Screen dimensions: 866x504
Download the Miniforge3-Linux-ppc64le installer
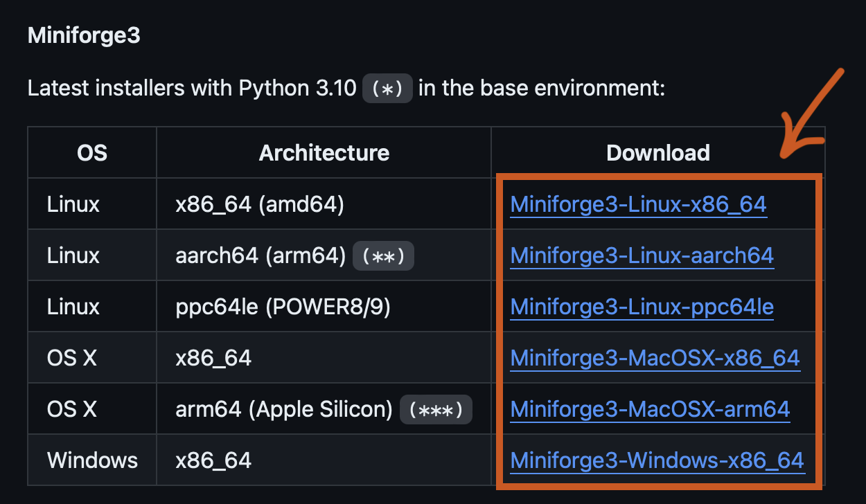pos(642,307)
